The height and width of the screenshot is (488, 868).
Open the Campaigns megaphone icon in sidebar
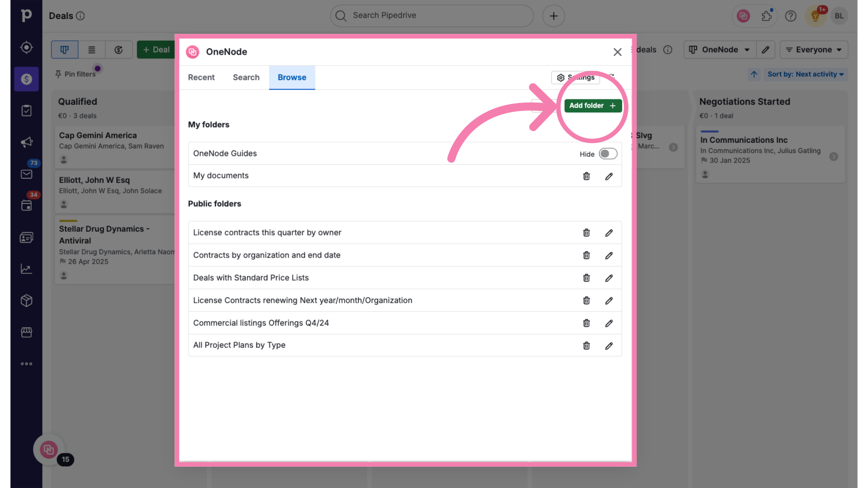pyautogui.click(x=26, y=142)
